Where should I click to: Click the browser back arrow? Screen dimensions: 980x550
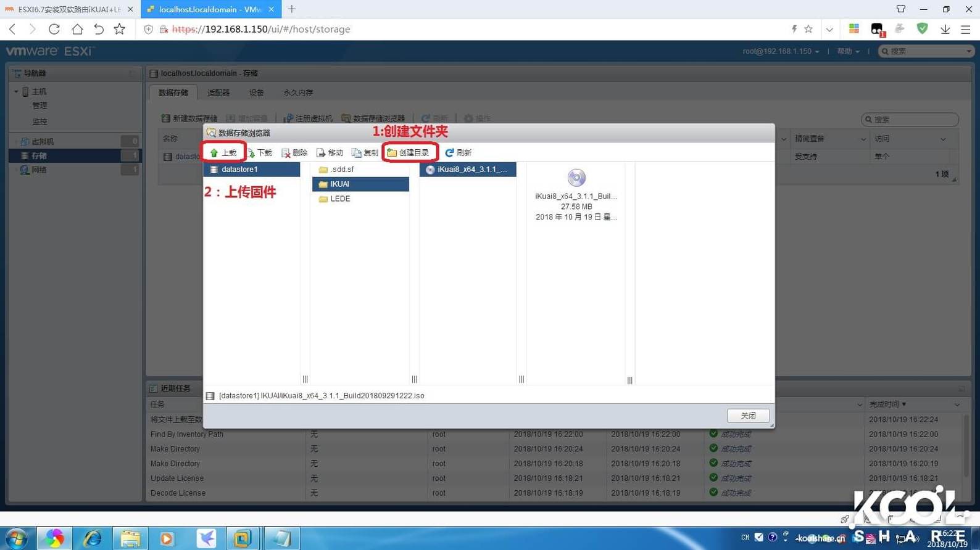click(x=12, y=29)
